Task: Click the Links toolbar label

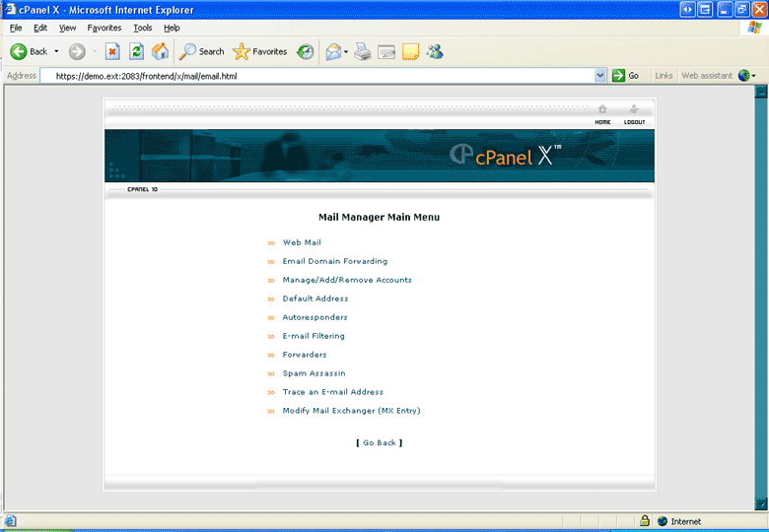Action: click(664, 76)
